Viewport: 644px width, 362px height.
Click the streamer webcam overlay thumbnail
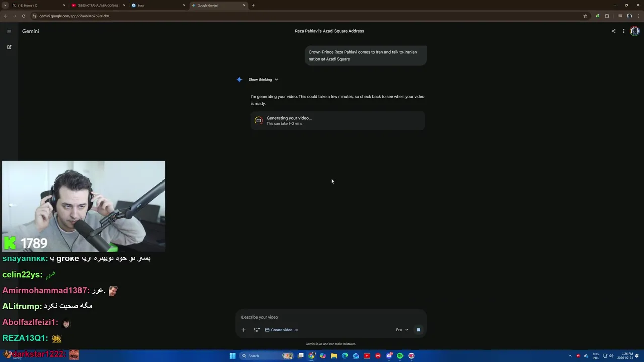(84, 206)
